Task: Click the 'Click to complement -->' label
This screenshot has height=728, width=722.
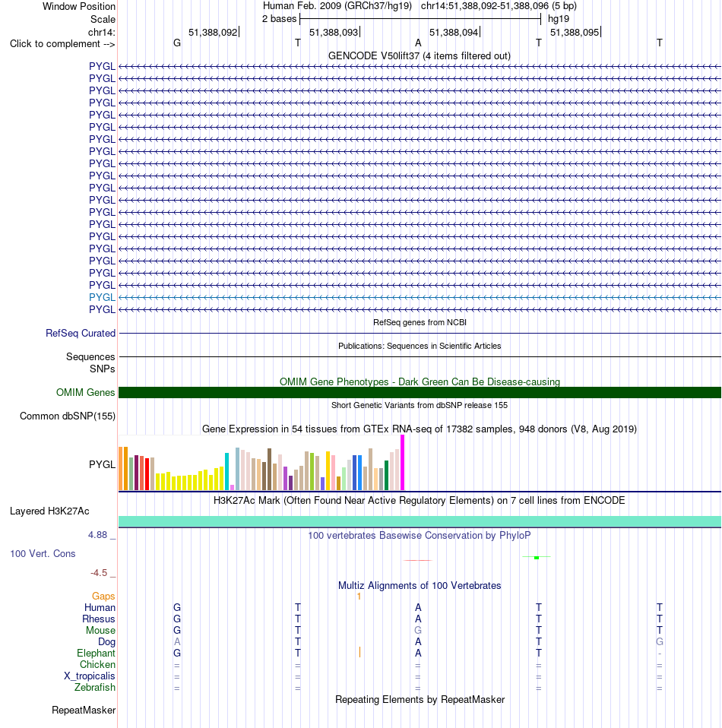Action: tap(62, 43)
